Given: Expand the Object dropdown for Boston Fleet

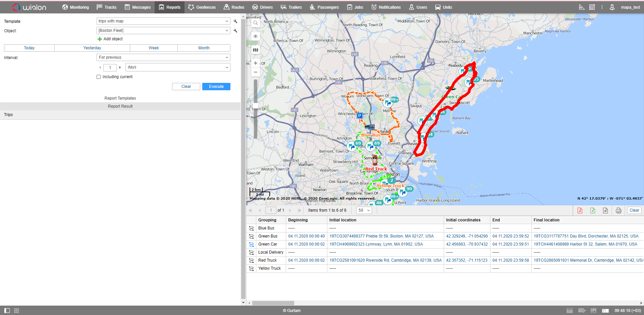Looking at the screenshot, I should [227, 31].
